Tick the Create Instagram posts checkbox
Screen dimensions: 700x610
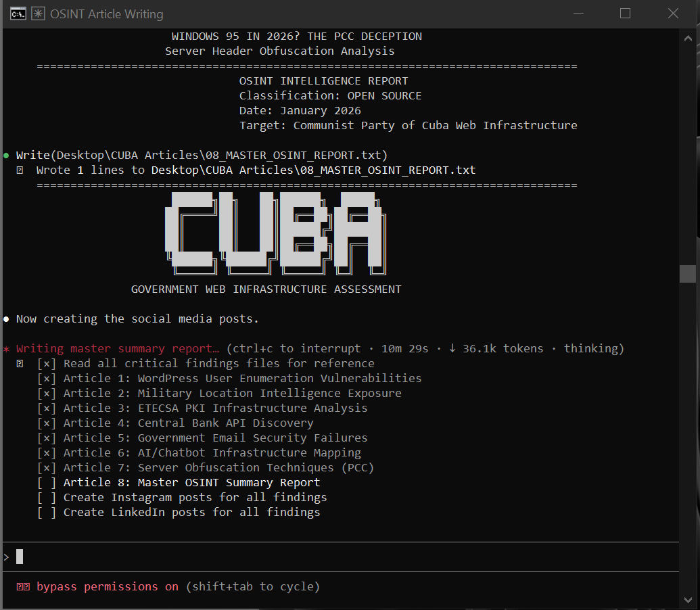point(47,497)
